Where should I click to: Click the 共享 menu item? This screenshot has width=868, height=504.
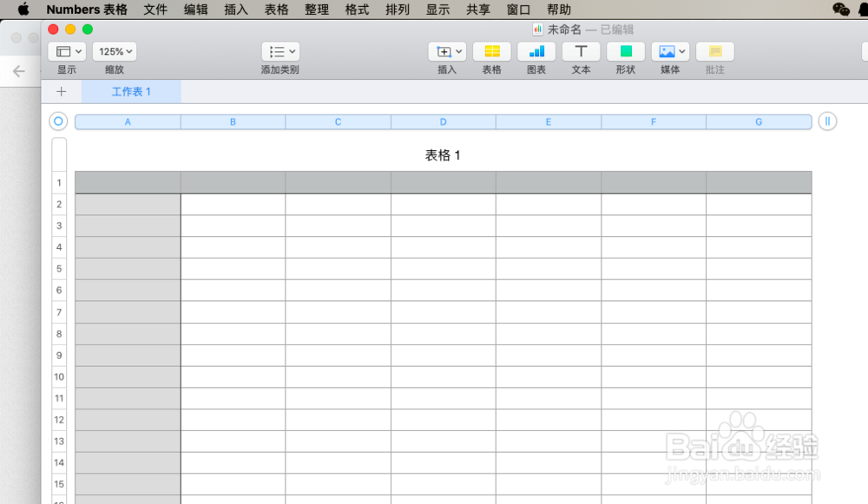pos(477,10)
